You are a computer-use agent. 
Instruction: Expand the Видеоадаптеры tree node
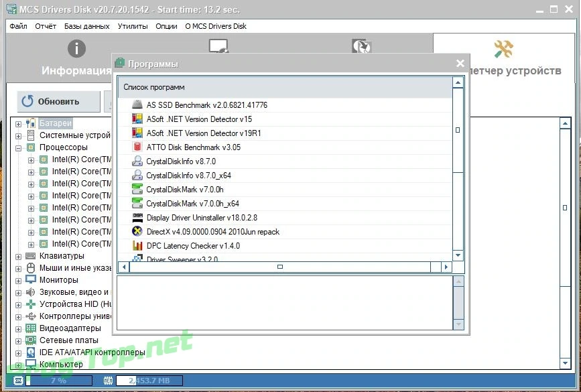click(x=18, y=329)
